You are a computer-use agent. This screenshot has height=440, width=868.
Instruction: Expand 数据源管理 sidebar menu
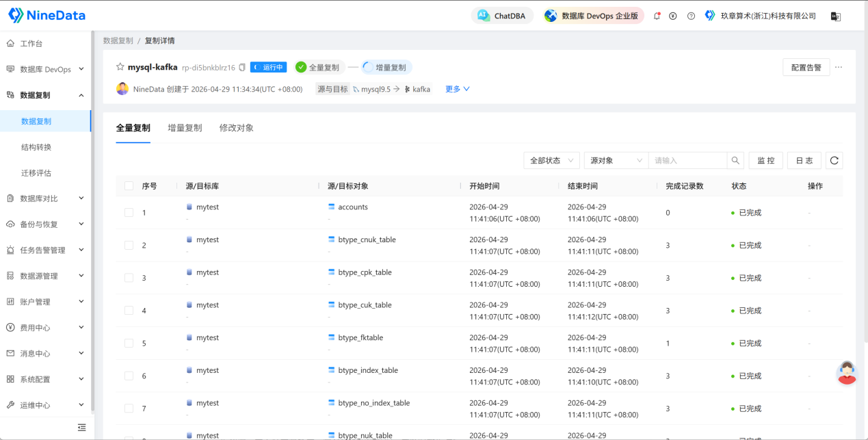(x=45, y=276)
